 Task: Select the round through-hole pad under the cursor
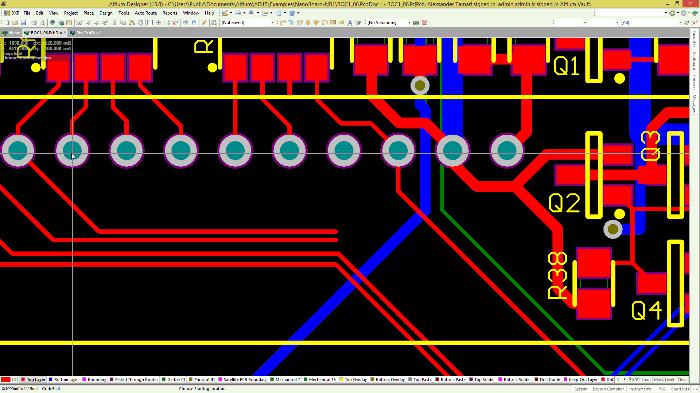pos(72,151)
